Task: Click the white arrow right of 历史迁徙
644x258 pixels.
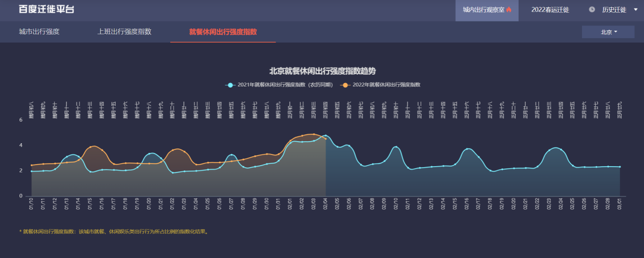Action: [636, 10]
